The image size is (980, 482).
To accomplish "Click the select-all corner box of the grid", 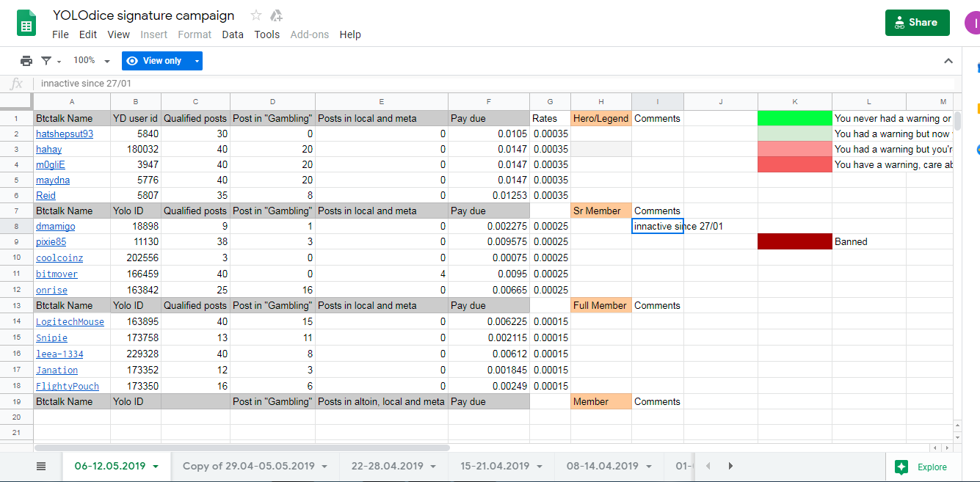I will click(x=16, y=101).
